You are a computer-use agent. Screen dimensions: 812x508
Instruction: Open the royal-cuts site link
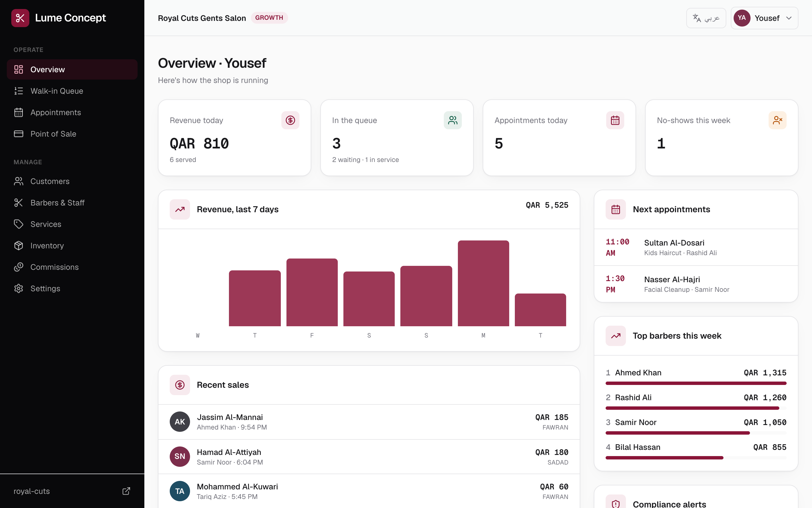point(72,491)
